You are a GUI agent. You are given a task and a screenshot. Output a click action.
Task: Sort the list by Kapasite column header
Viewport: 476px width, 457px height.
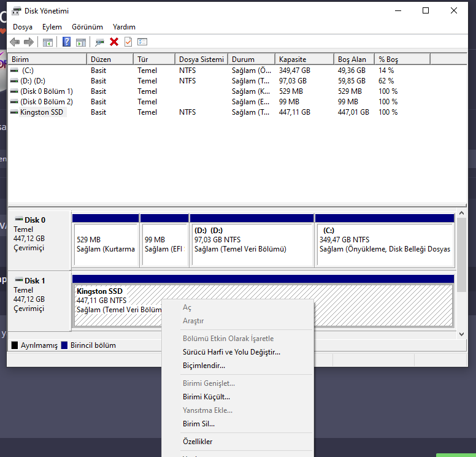pyautogui.click(x=304, y=60)
